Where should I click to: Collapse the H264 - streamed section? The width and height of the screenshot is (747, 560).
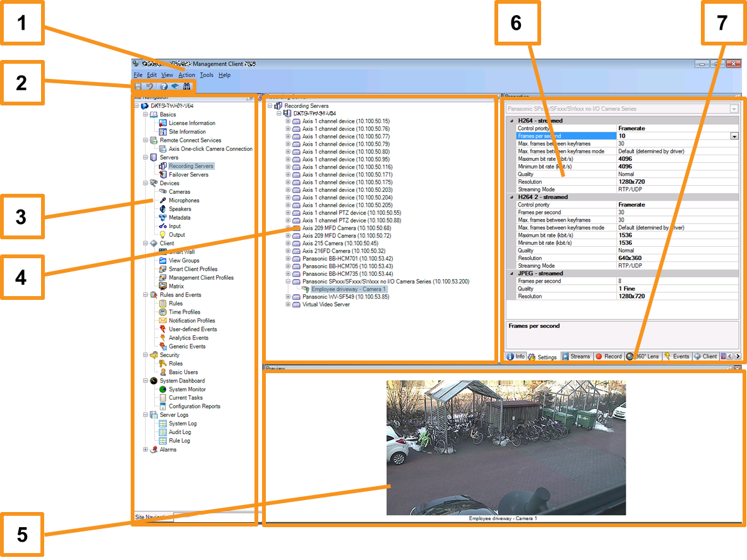pyautogui.click(x=511, y=121)
